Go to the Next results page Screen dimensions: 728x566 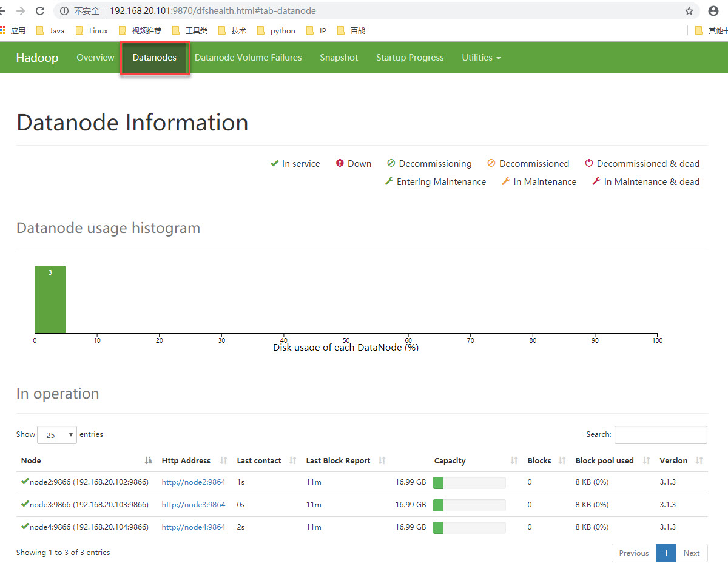(x=691, y=553)
